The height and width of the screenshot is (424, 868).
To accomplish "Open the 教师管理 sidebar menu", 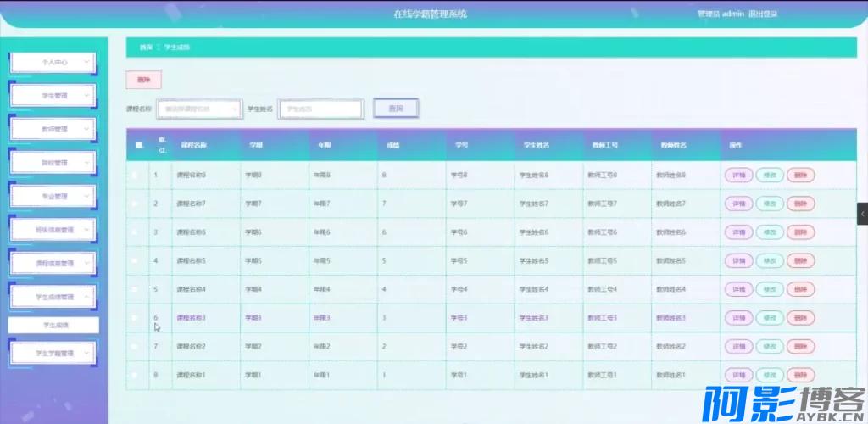I will [53, 129].
